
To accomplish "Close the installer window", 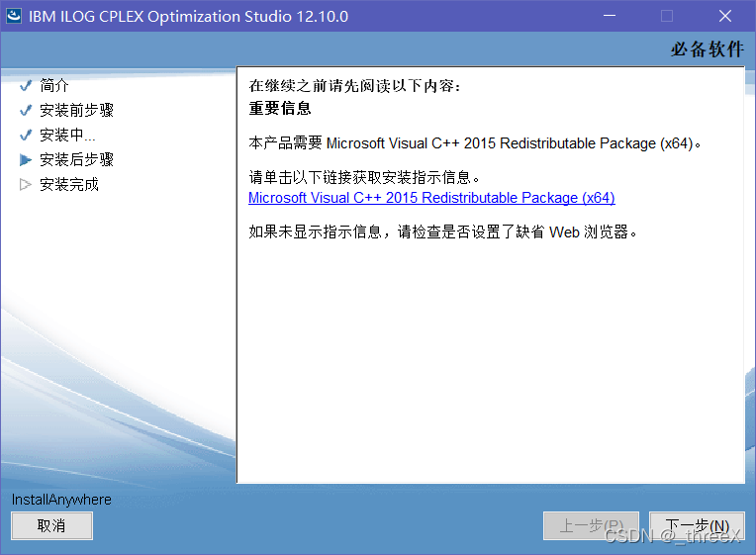I will tap(725, 16).
